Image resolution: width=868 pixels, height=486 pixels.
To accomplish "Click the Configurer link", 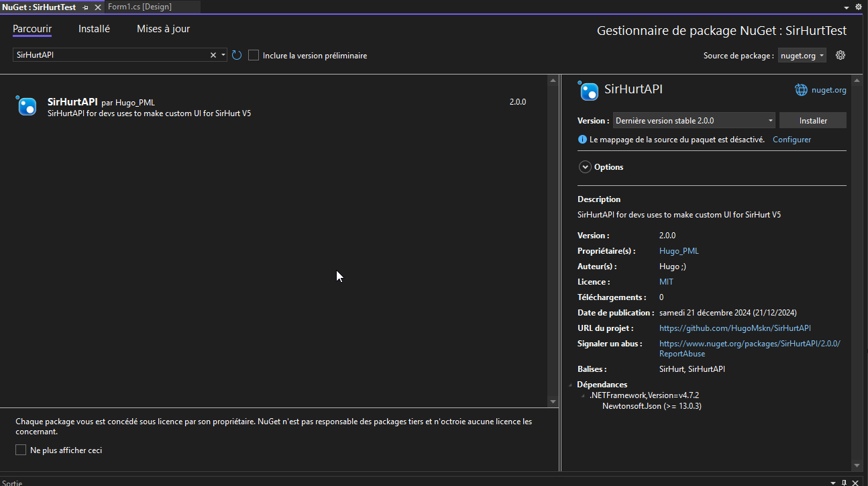I will coord(792,140).
